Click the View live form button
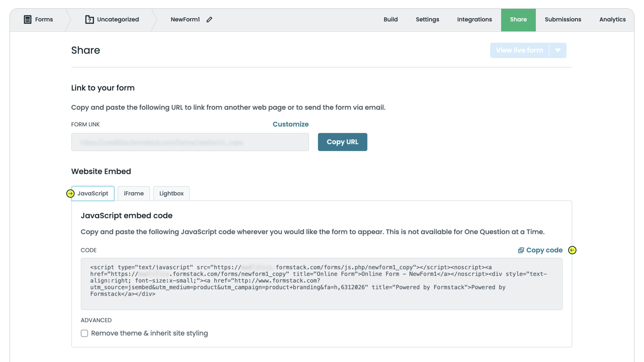 (x=519, y=50)
